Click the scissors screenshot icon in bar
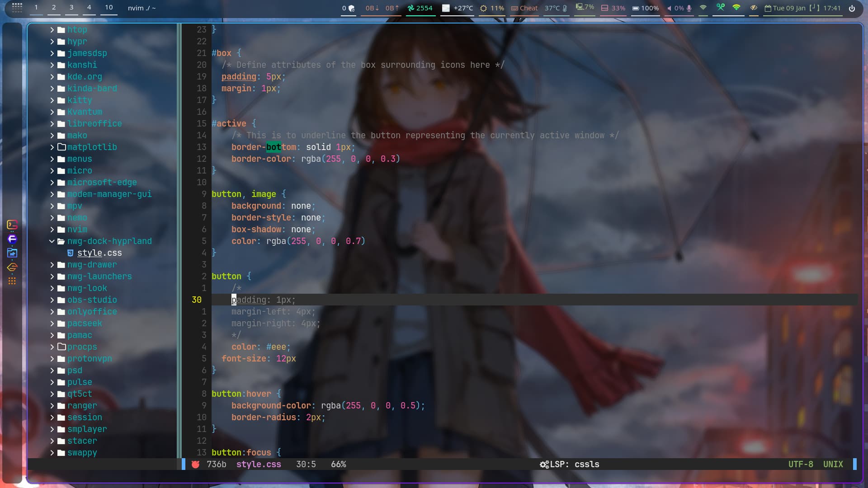The height and width of the screenshot is (488, 868). (x=721, y=8)
